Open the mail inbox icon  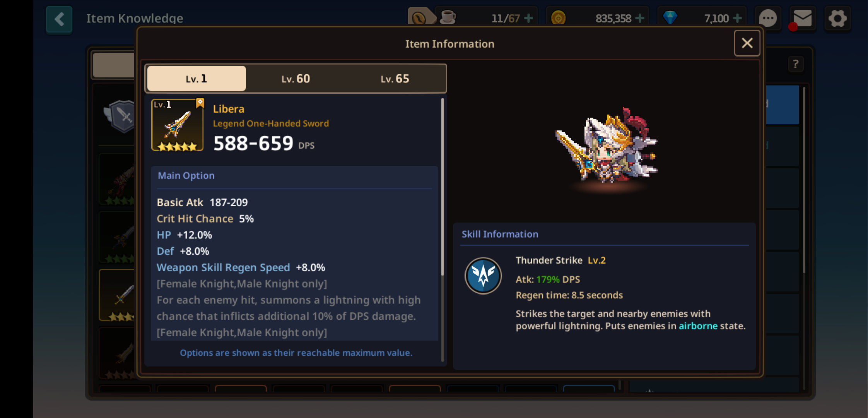tap(803, 18)
